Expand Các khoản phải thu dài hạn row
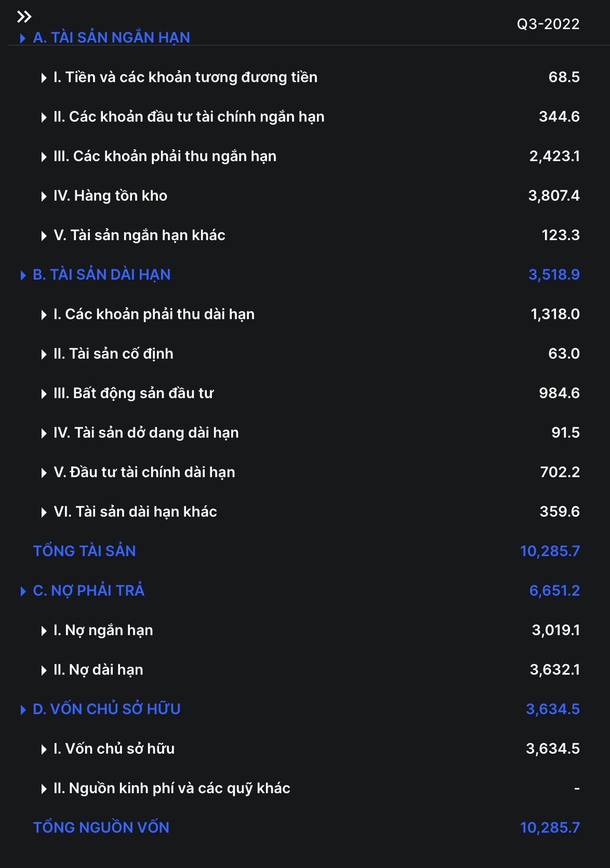 pos(44,315)
